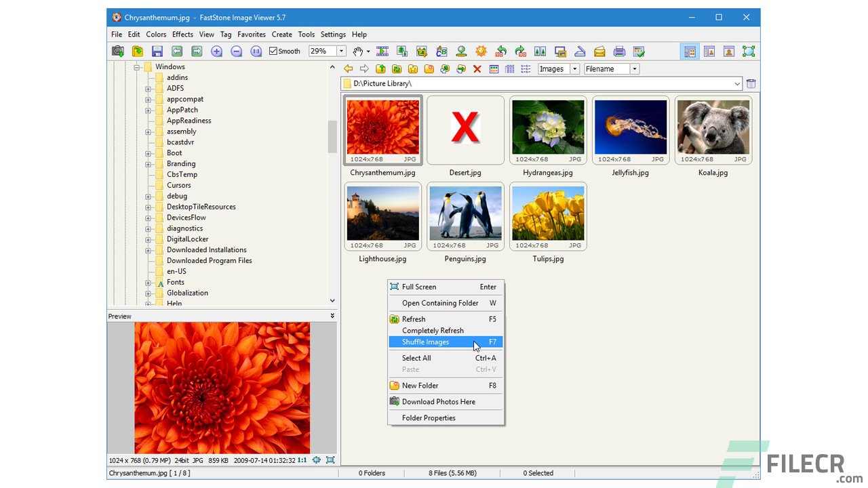Click the red X delete icon
868x488 pixels.
tap(477, 69)
